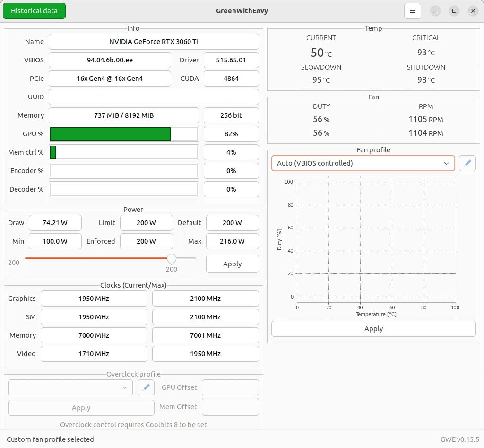
Task: Click the max Video clock 1950 MHz
Action: [206, 354]
